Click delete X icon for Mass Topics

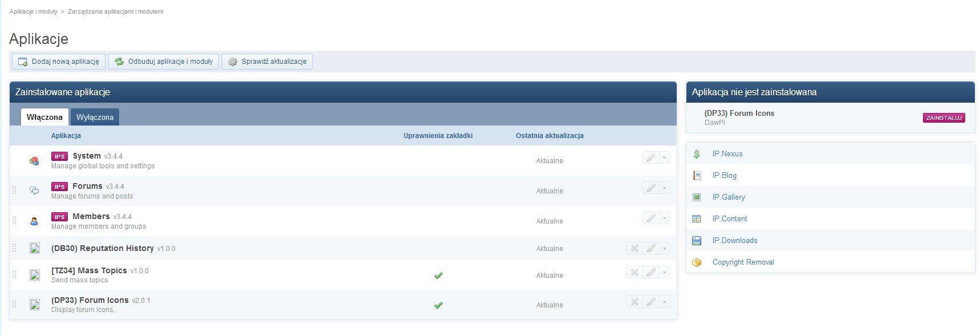point(634,273)
